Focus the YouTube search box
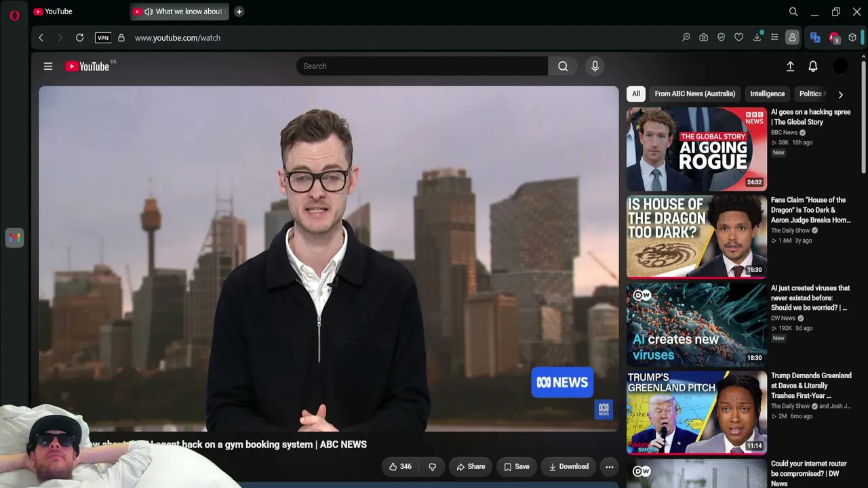Viewport: 868px width, 488px height. pyautogui.click(x=422, y=66)
